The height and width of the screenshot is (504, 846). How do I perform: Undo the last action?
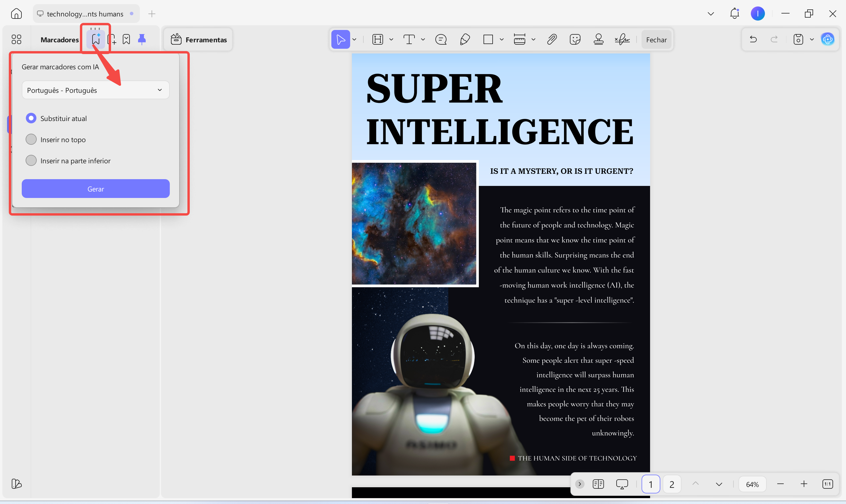(753, 39)
